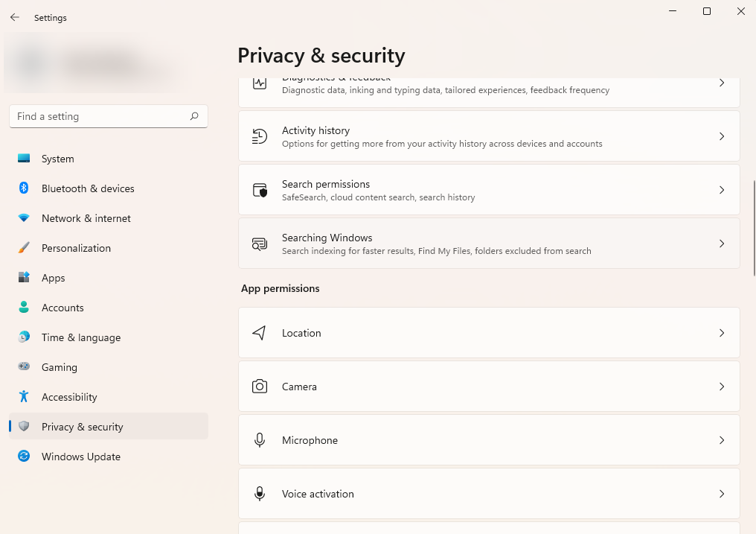
Task: Open Voice activation chevron arrow
Action: coord(722,494)
